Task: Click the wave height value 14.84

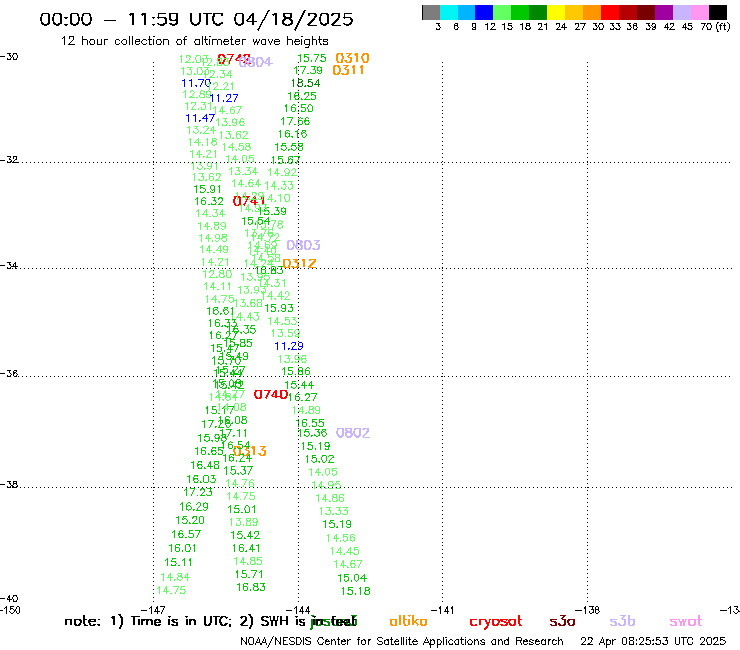Action: [x=175, y=577]
